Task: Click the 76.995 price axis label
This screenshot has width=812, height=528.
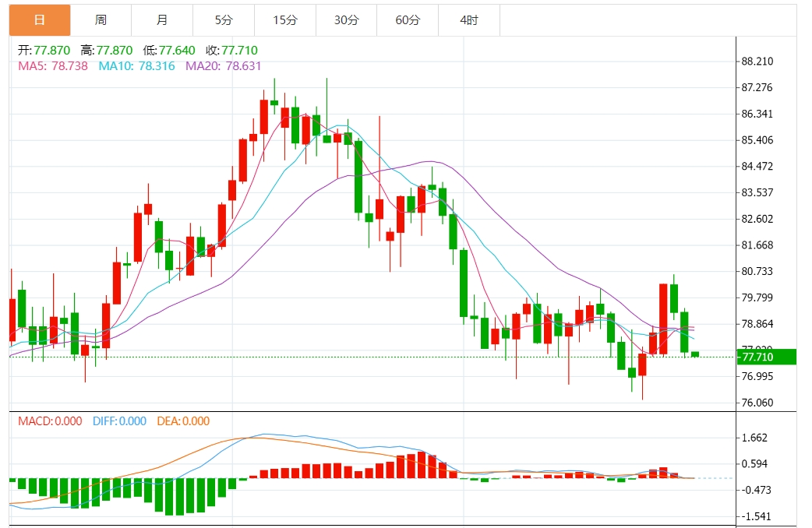Action: pyautogui.click(x=757, y=376)
